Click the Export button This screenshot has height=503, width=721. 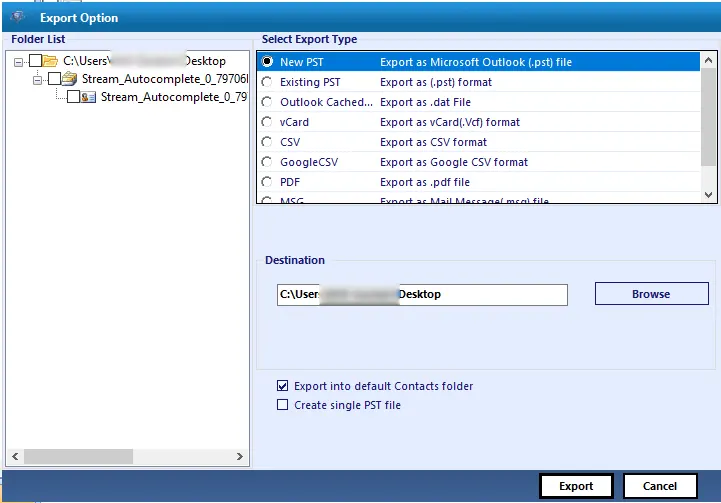pos(576,486)
